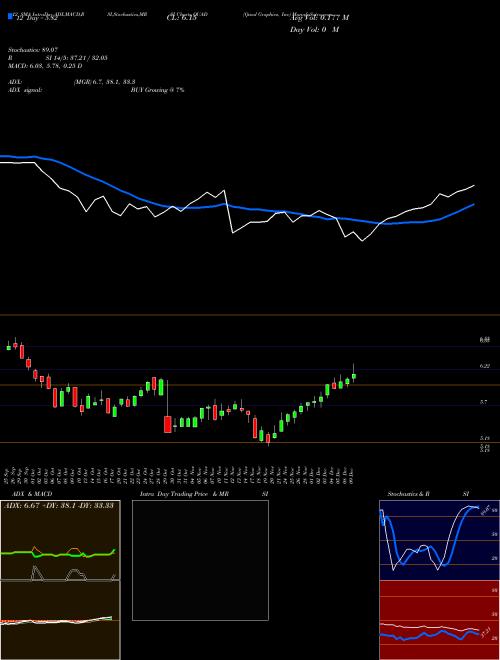
Task: Click the white price line's sharp drop
Action: (x=229, y=211)
